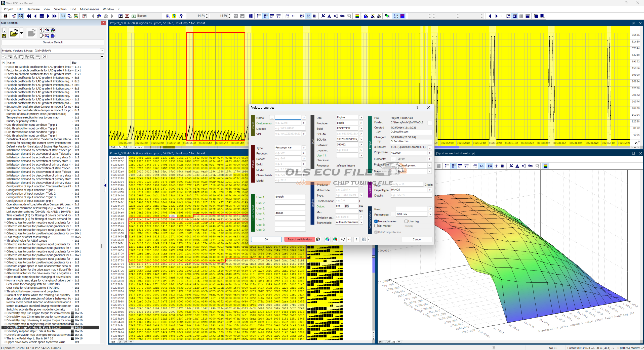Click the binoculars Find icon in toolbar
The width and height of the screenshot is (644, 350).
99,16
